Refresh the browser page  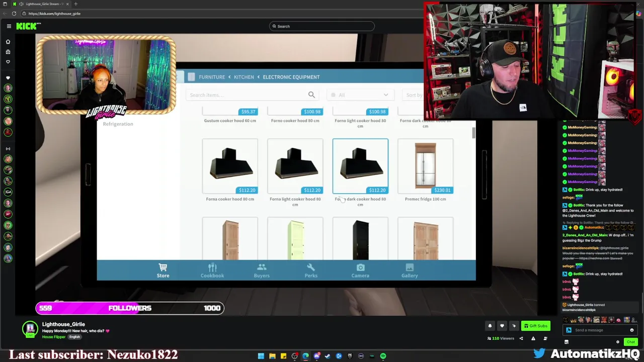(14, 14)
